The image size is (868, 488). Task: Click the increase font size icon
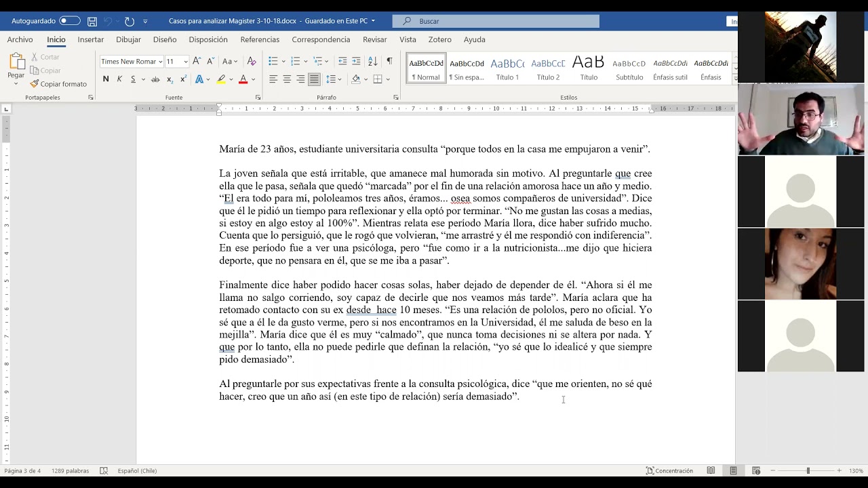[197, 62]
